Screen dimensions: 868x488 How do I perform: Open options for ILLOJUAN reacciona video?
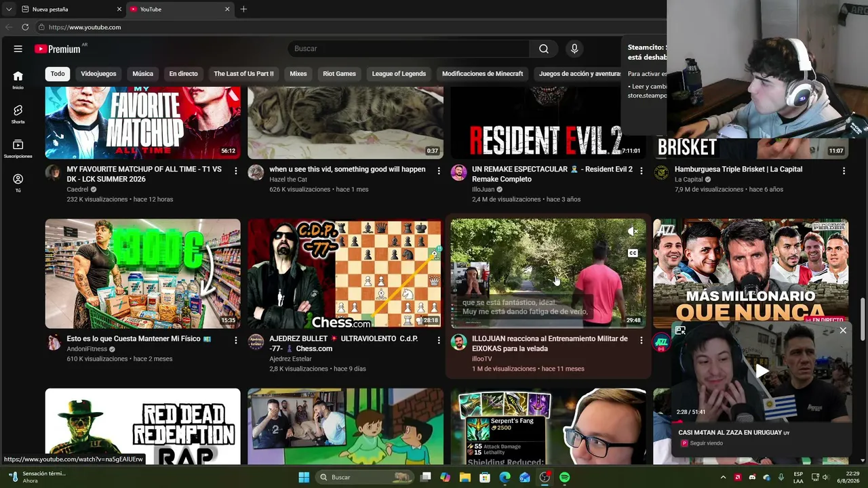(642, 340)
